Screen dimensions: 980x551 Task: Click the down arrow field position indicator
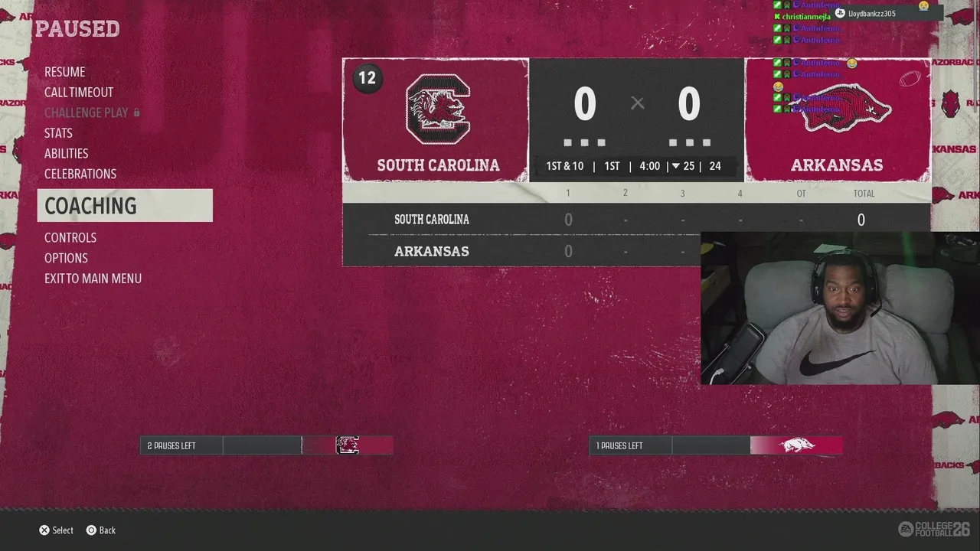(676, 166)
